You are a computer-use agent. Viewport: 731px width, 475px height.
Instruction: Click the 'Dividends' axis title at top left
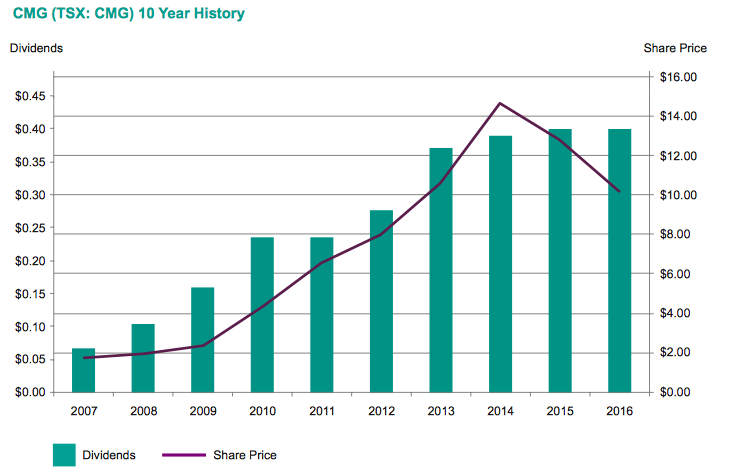[x=36, y=48]
